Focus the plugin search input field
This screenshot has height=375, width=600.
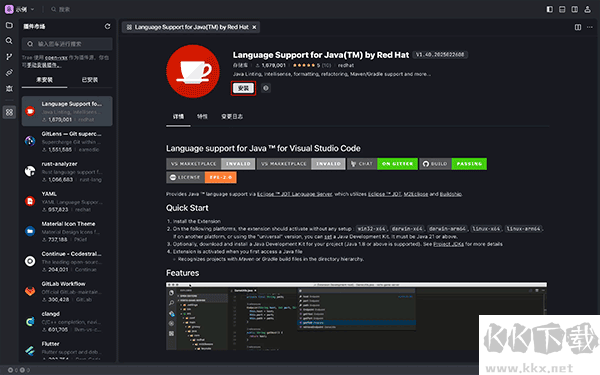[67, 44]
